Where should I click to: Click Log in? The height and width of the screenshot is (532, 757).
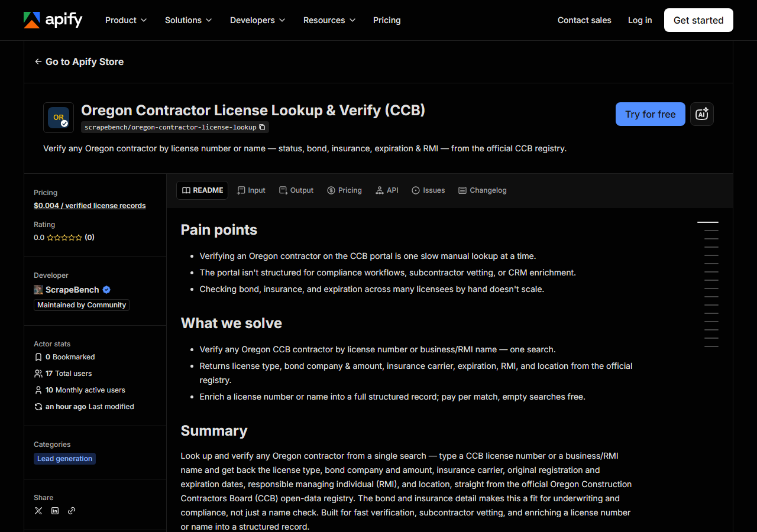tap(640, 20)
